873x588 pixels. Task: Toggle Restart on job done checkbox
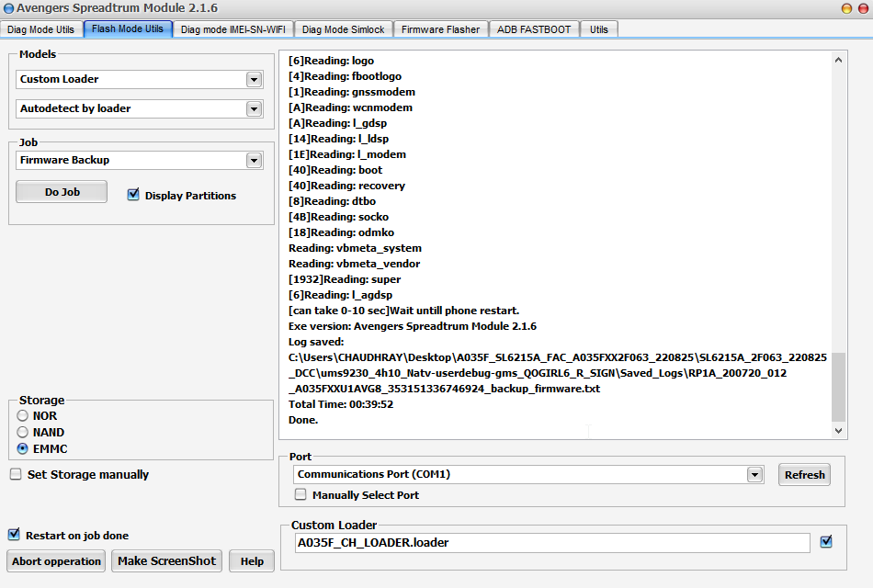[x=14, y=535]
